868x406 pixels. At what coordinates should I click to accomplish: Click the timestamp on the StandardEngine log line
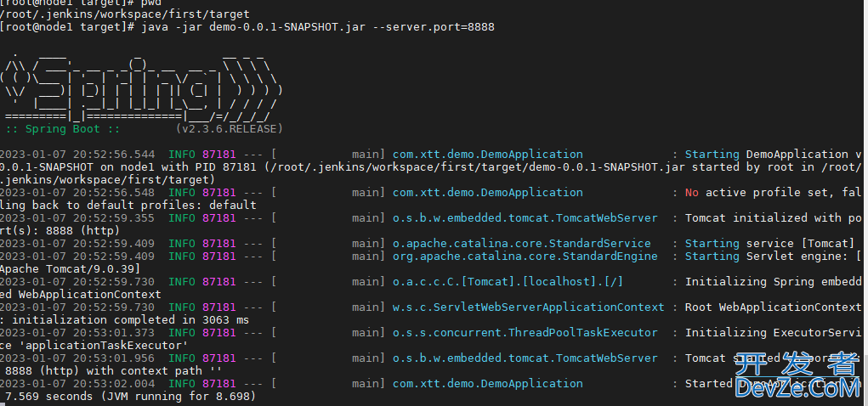tap(77, 257)
